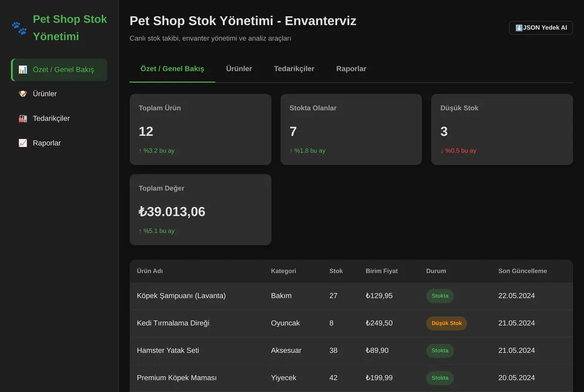Image resolution: width=584 pixels, height=392 pixels.
Task: Click the ₺39.013,06 total value
Action: [x=172, y=212]
